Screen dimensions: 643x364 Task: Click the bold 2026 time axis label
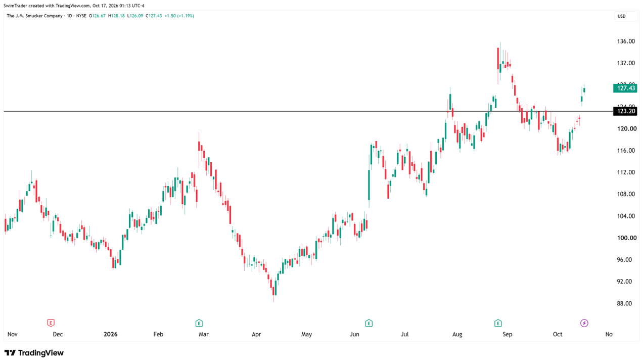pos(110,334)
